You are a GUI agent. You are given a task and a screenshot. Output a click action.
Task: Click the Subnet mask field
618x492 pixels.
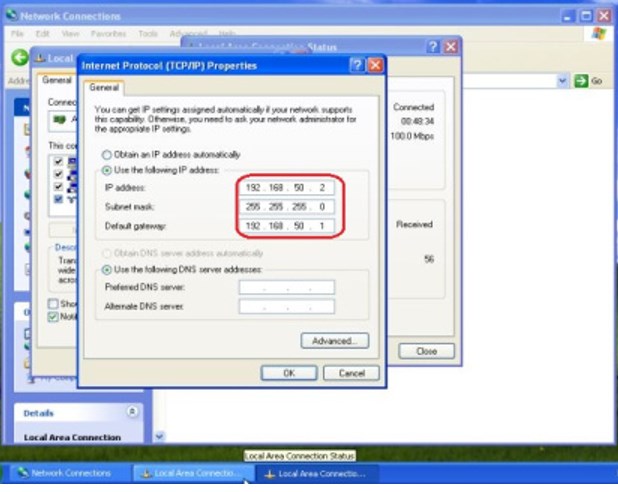[287, 207]
